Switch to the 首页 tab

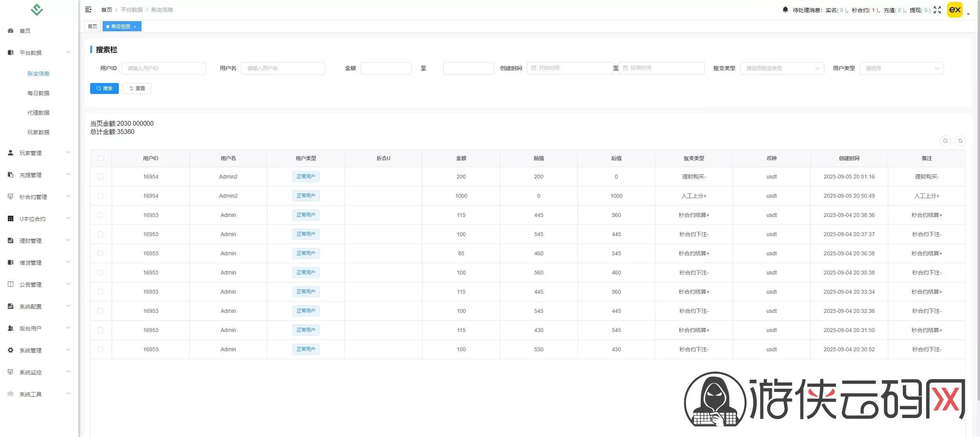pyautogui.click(x=93, y=26)
